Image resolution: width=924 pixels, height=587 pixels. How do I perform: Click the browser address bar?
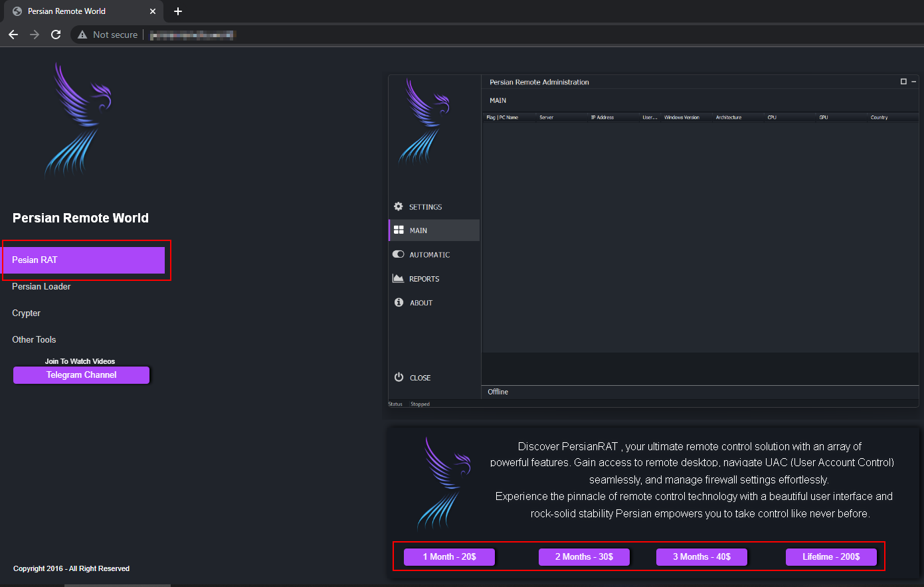pyautogui.click(x=193, y=35)
